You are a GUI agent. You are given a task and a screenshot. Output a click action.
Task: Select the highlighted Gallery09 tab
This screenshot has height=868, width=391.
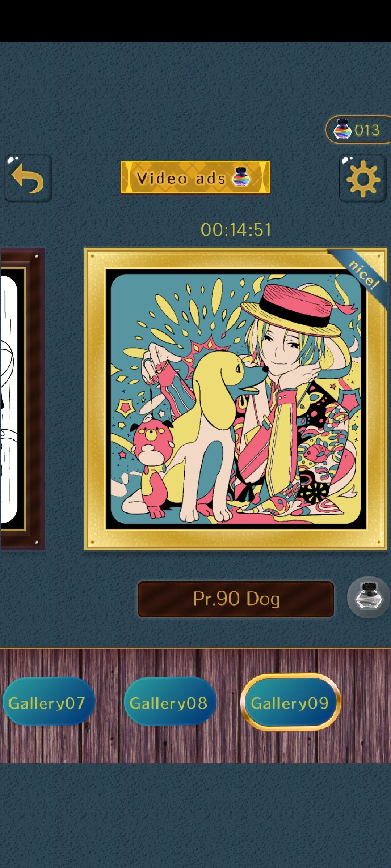tap(290, 703)
